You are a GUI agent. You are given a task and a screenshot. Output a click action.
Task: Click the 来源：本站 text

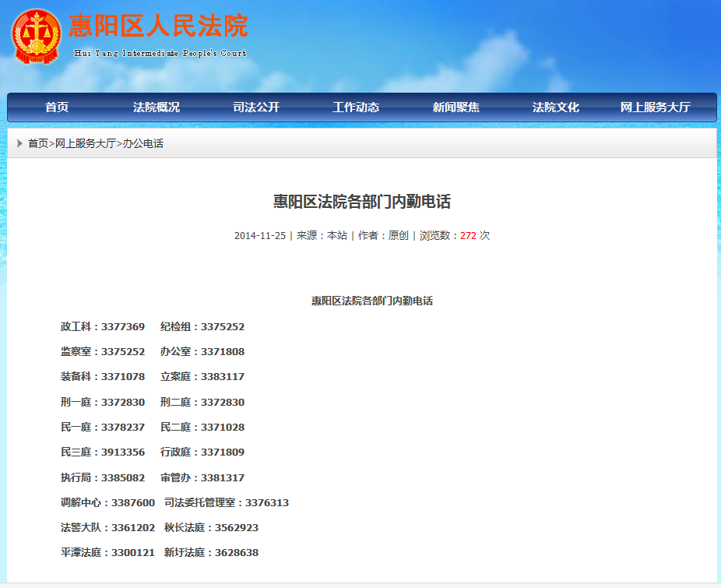click(x=322, y=235)
